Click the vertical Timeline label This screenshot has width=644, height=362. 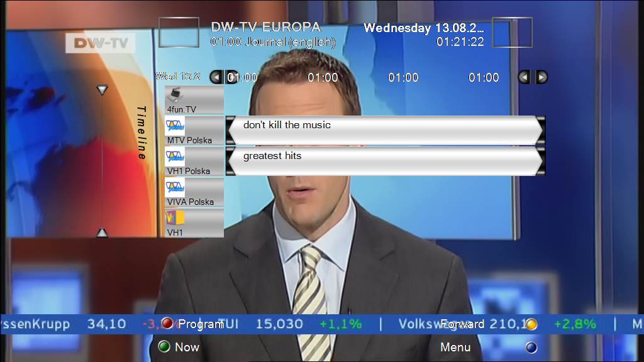pos(142,133)
